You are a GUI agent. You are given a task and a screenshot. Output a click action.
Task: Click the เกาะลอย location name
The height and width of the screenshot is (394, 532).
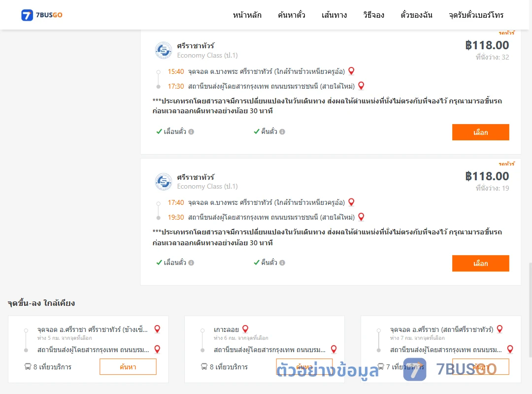226,329
